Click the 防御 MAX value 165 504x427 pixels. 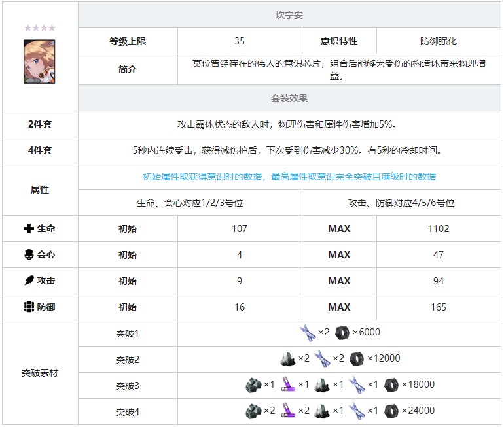coord(439,307)
